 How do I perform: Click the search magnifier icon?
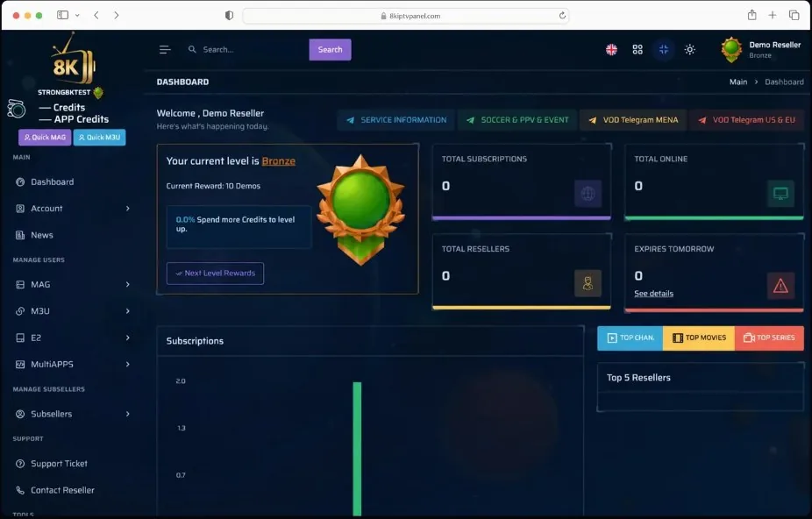(x=192, y=49)
